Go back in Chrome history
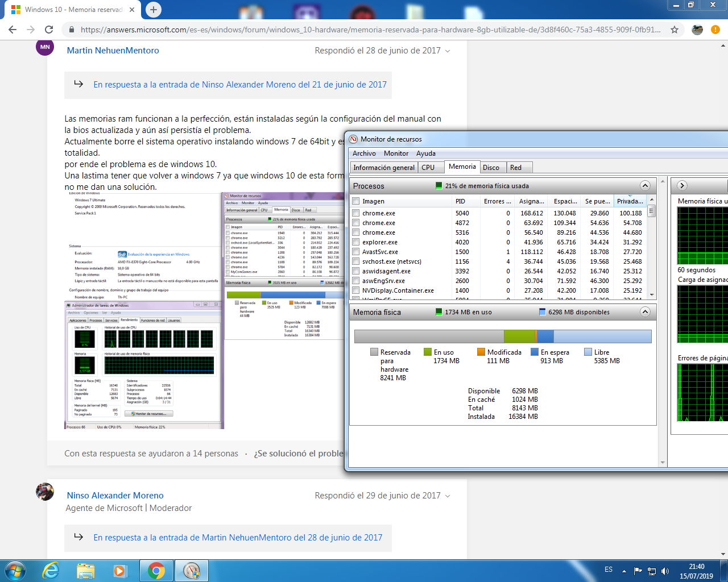Screen dimensions: 728x582 pos(13,30)
